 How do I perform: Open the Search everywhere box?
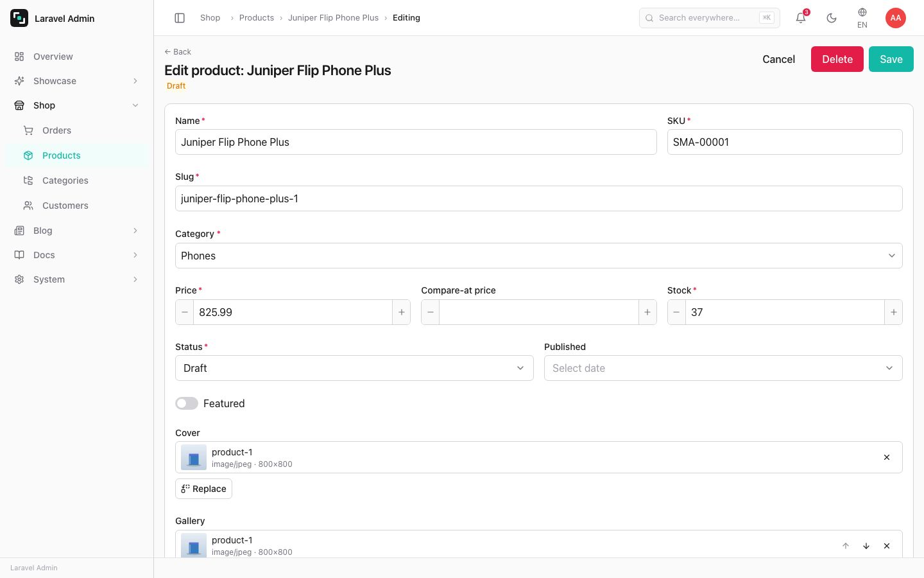(710, 18)
